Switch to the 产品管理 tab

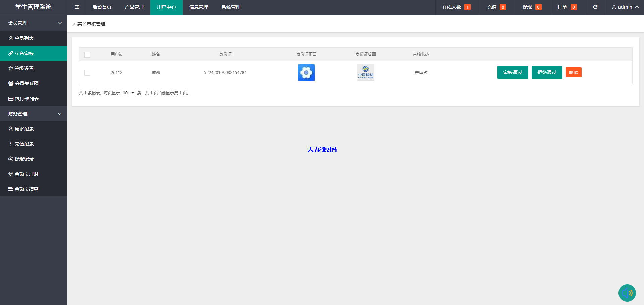tap(134, 7)
